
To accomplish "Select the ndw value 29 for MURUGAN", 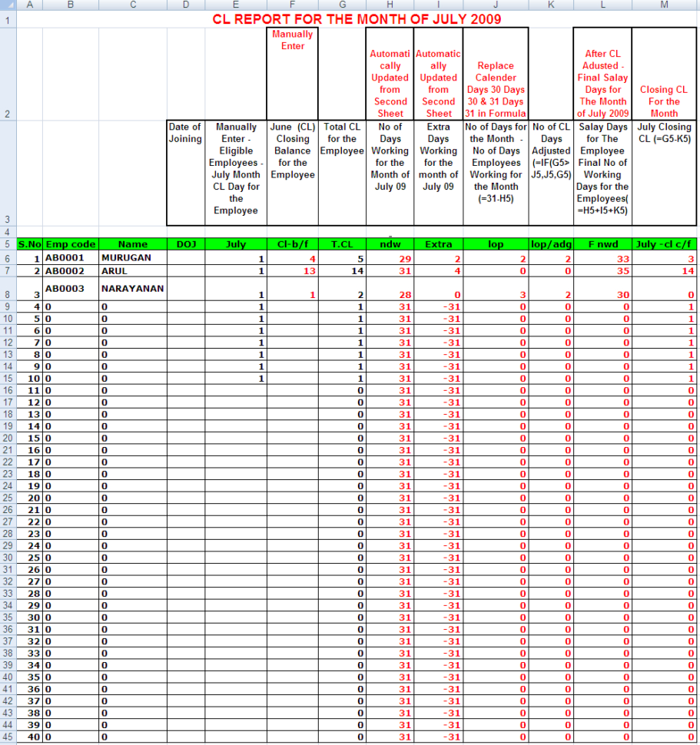I will (x=390, y=258).
